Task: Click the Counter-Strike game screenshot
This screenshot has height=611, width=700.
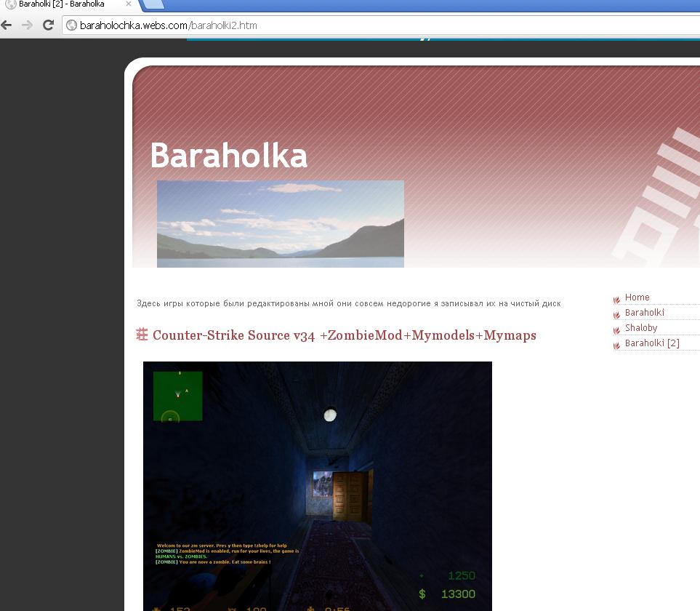Action: coord(318,486)
